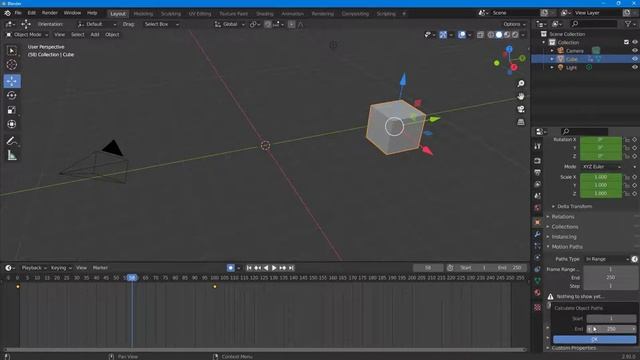Open the Keying popover in timeline
This screenshot has width=640, height=360.
pyautogui.click(x=61, y=268)
